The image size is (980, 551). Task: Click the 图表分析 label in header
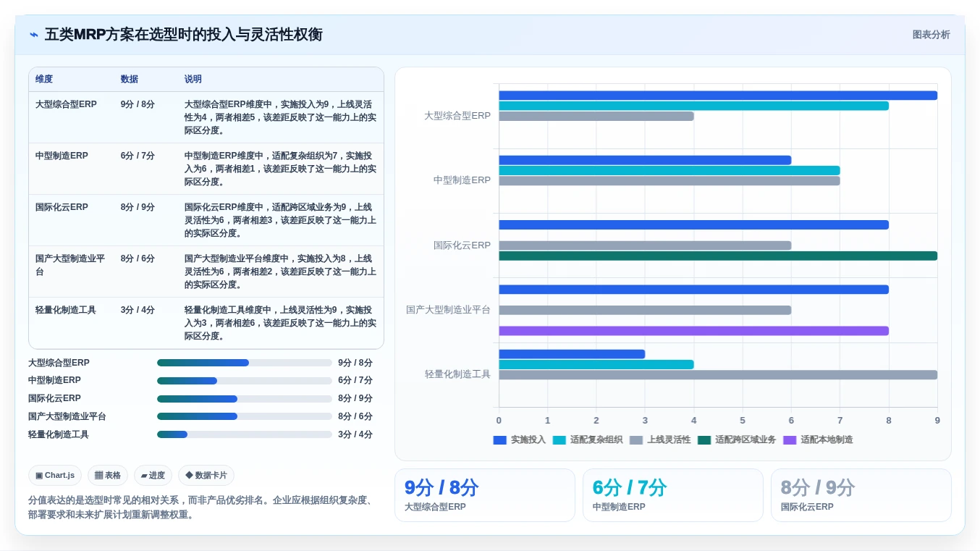coord(931,35)
